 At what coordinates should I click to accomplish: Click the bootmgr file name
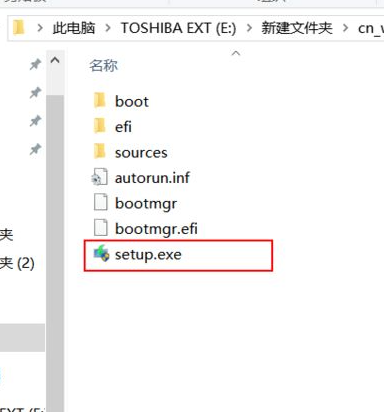(x=146, y=204)
